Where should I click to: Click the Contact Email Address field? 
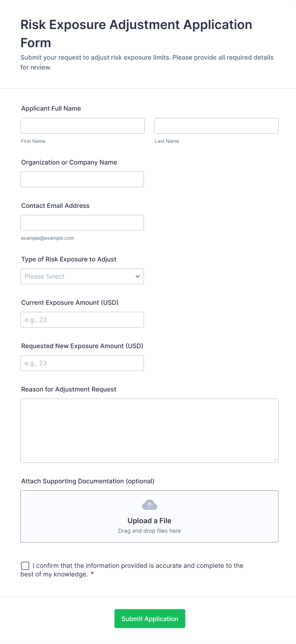(x=82, y=223)
